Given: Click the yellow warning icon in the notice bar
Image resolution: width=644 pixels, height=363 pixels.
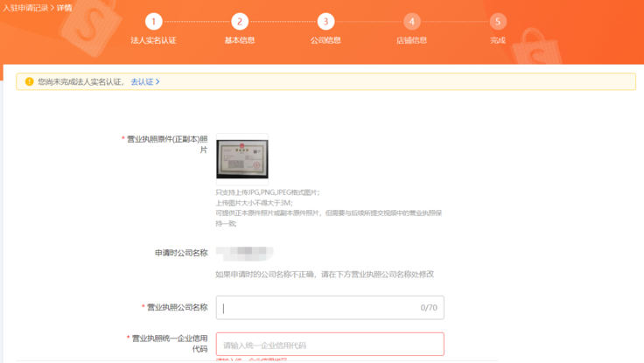Looking at the screenshot, I should click(29, 81).
